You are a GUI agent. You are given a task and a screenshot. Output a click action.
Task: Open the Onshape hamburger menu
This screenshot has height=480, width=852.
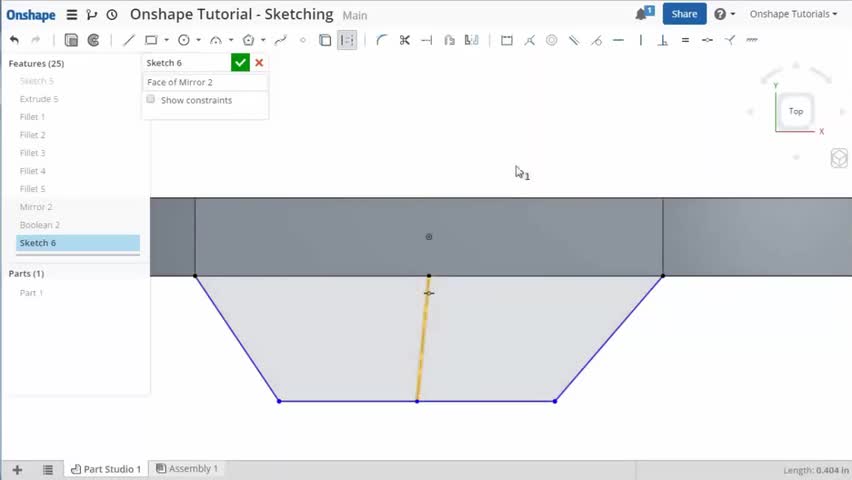pyautogui.click(x=72, y=14)
